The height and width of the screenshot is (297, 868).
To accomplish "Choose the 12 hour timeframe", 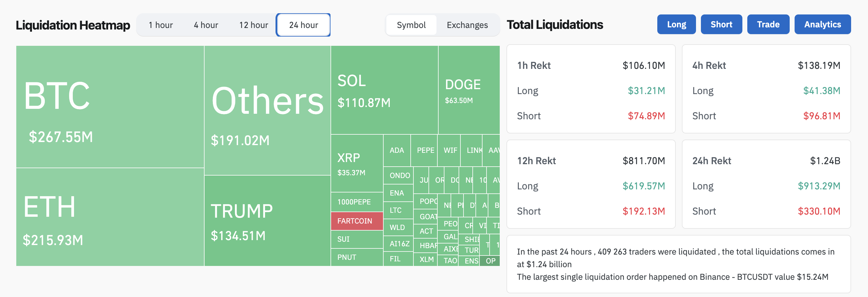I will pyautogui.click(x=253, y=25).
